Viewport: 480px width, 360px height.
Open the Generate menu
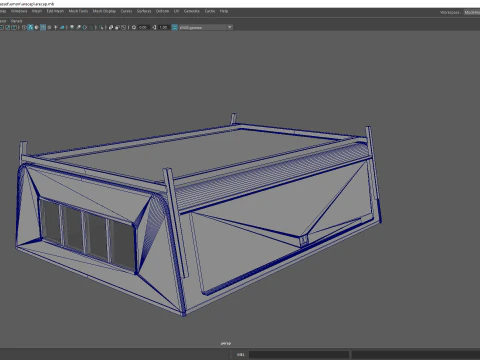[192, 11]
